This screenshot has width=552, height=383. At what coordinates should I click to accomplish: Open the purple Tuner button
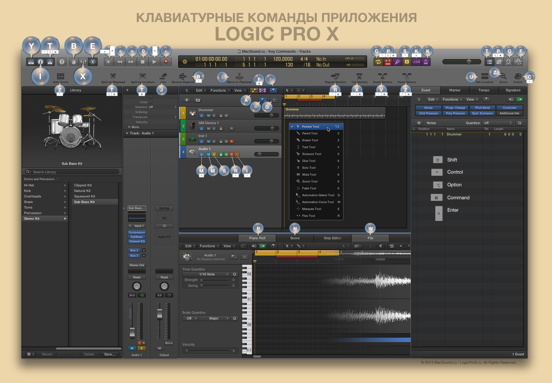tap(397, 62)
